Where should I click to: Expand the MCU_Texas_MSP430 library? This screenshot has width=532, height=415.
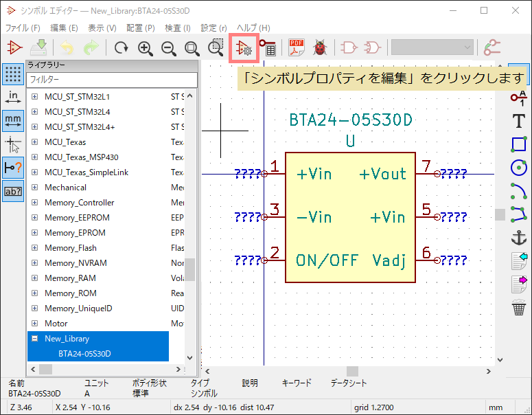coord(34,157)
